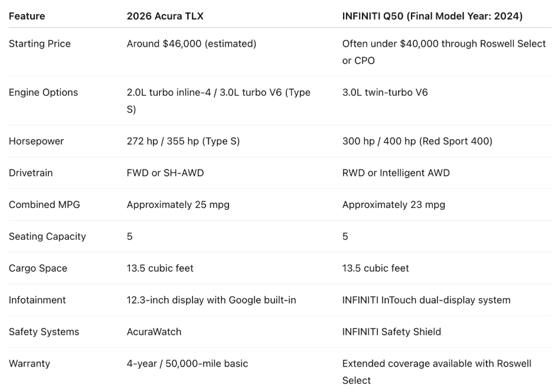Click the Feature column header

pos(27,17)
